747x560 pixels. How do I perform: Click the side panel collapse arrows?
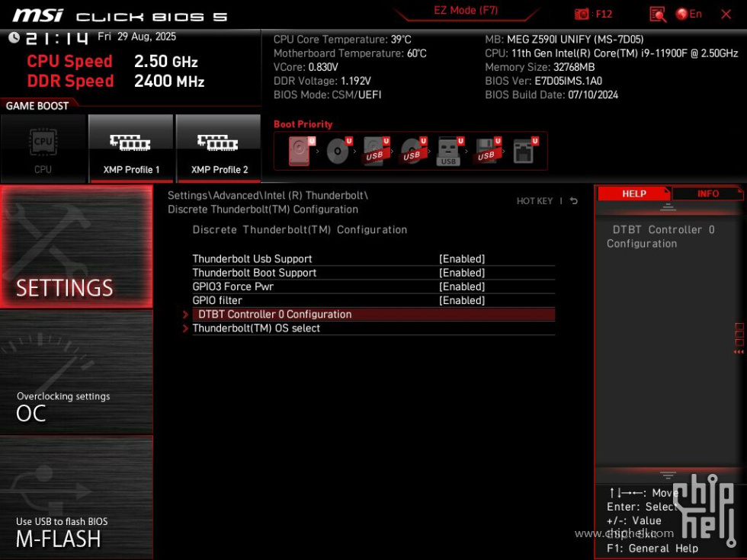tap(739, 352)
